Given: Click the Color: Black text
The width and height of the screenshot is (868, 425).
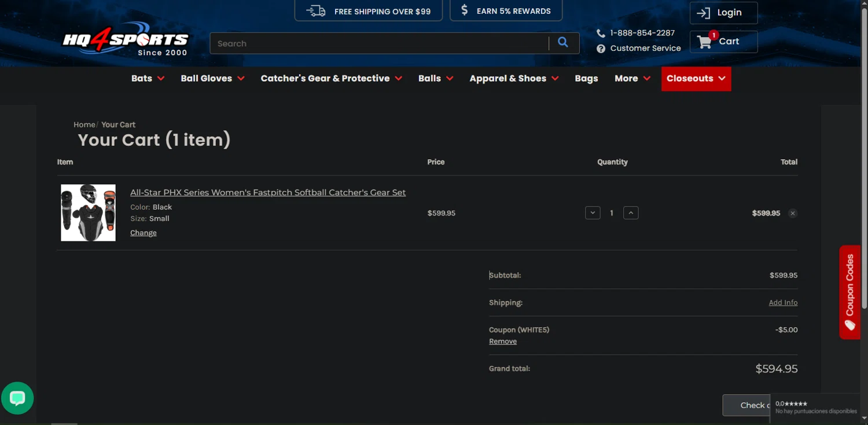Looking at the screenshot, I should 151,207.
